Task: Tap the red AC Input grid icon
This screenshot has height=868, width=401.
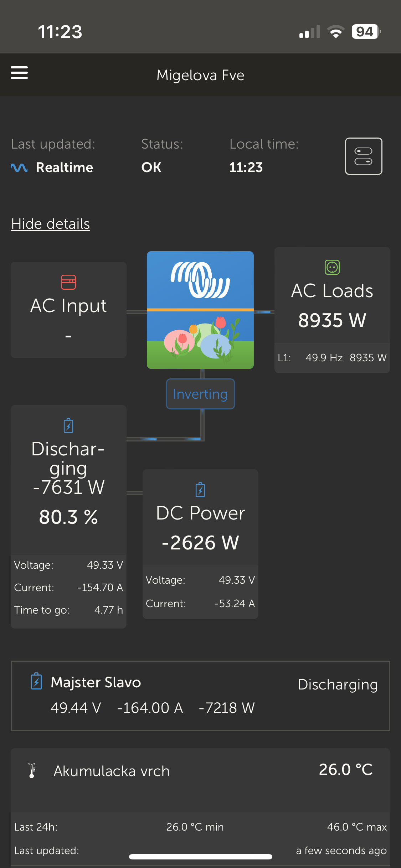Action: (68, 282)
